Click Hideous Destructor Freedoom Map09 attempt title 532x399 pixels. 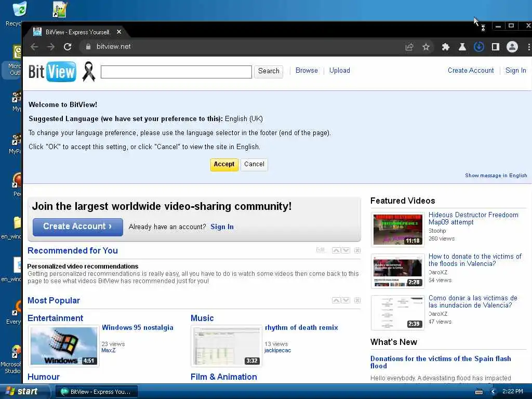coord(473,219)
